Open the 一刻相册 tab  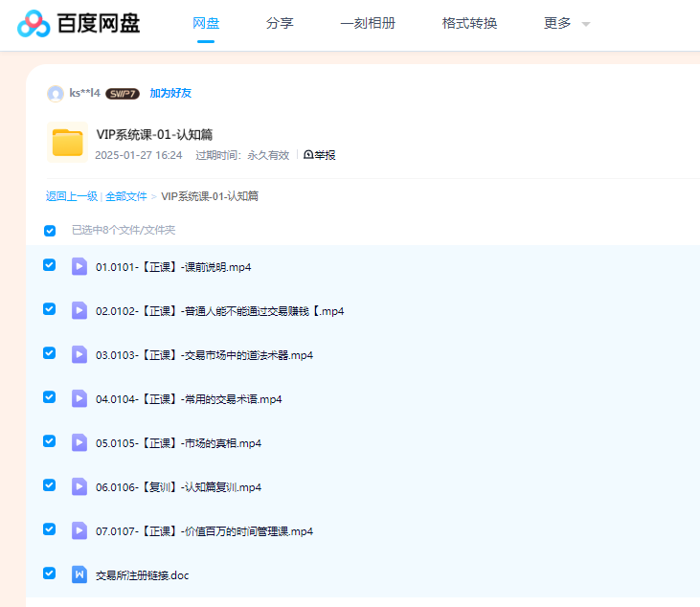coord(368,23)
